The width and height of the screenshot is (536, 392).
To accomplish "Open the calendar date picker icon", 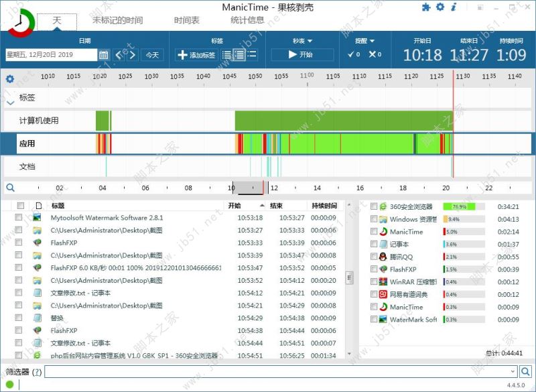I will [104, 55].
